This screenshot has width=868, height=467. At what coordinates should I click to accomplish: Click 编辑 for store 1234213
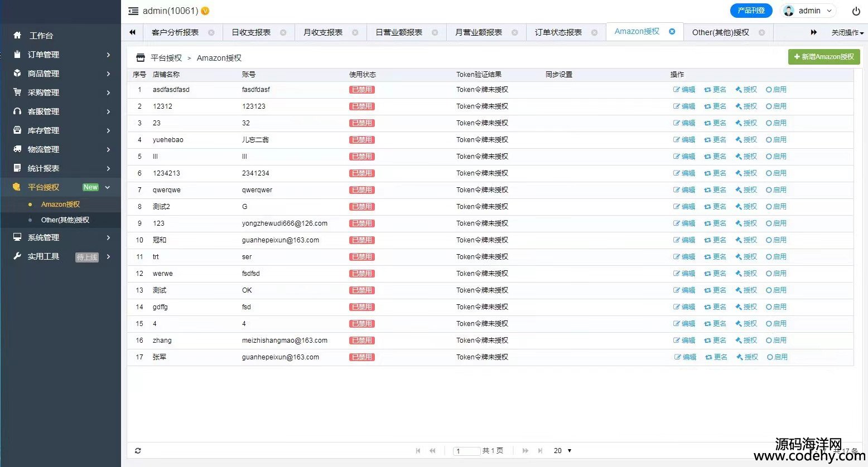[x=684, y=173]
